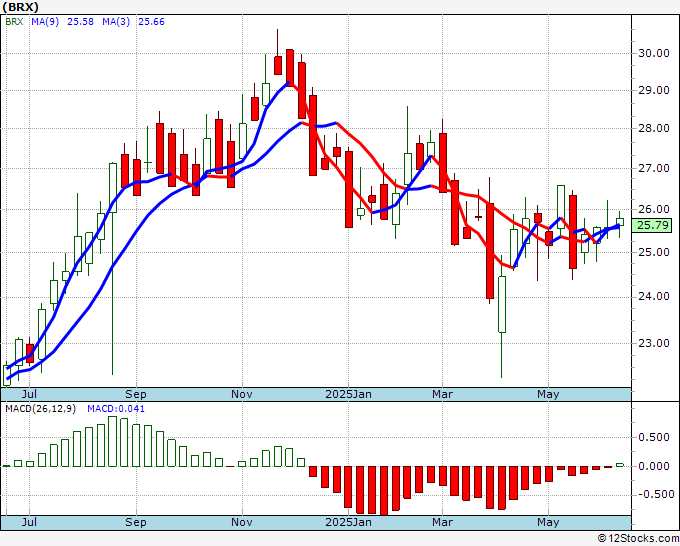Click the 2025Jan label on price chart axis
This screenshot has height=546, width=680.
(x=348, y=394)
